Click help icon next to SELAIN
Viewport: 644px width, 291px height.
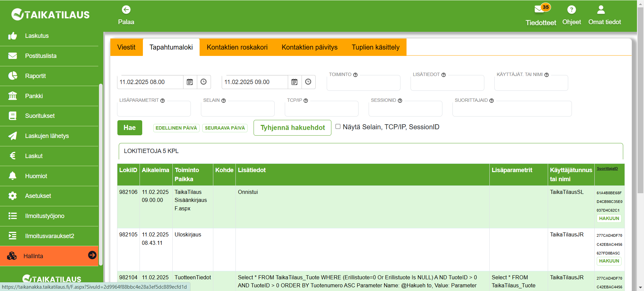(x=224, y=100)
